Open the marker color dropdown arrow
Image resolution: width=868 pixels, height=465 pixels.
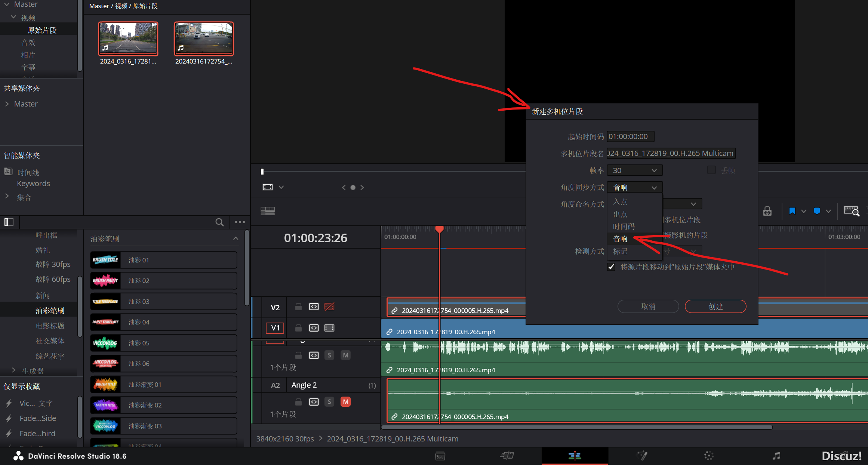(x=828, y=211)
